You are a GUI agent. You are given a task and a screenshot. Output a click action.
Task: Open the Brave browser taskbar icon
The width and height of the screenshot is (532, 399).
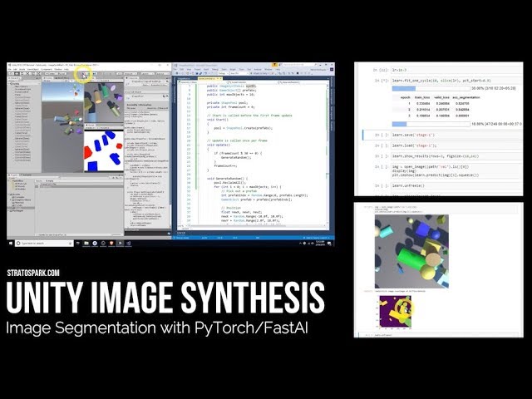tap(111, 244)
